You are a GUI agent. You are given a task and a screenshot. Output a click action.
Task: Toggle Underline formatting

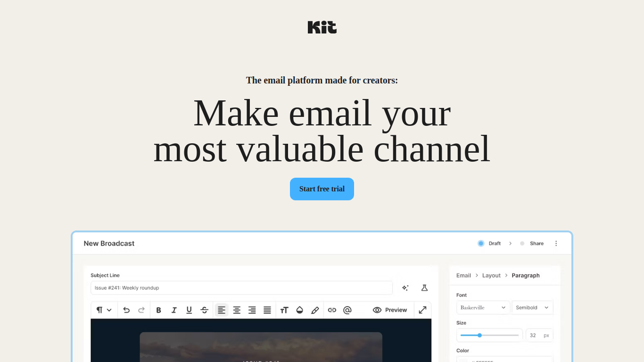[189, 310]
